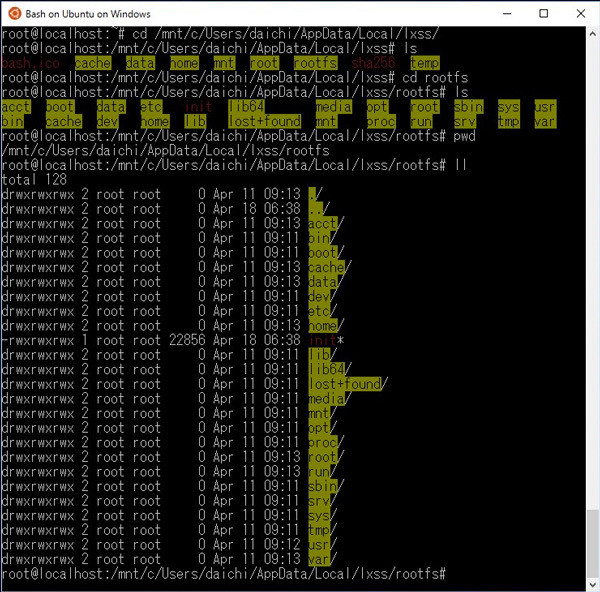Click sha256 in the lxss ls output
Screen dimensions: 600x592
372,63
